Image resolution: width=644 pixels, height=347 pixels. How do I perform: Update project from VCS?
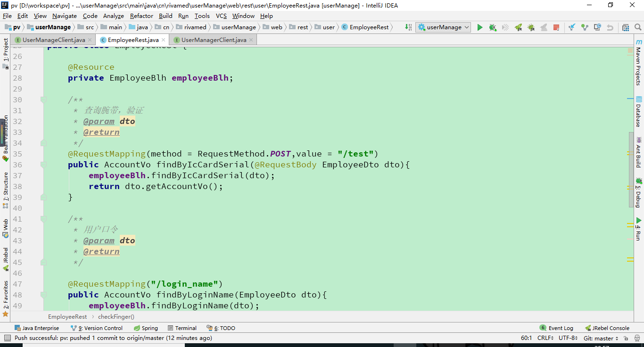pos(572,27)
